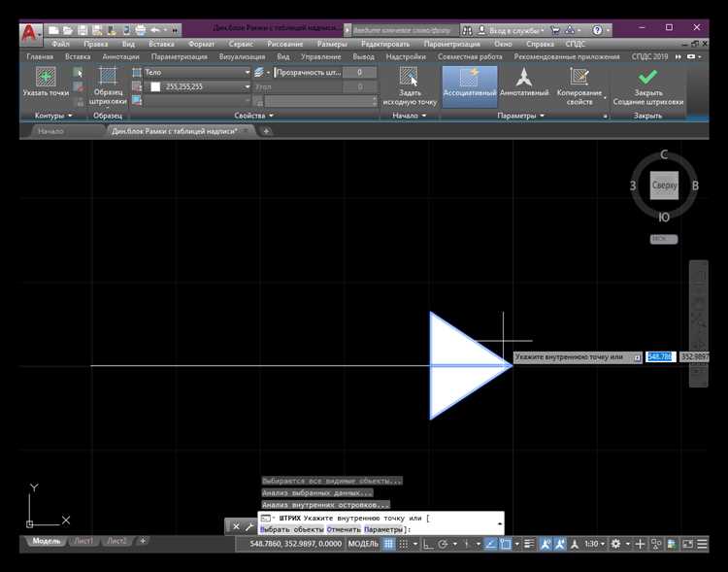The height and width of the screenshot is (572, 728).
Task: Open the AutoCAD application menu logo
Action: [x=31, y=34]
